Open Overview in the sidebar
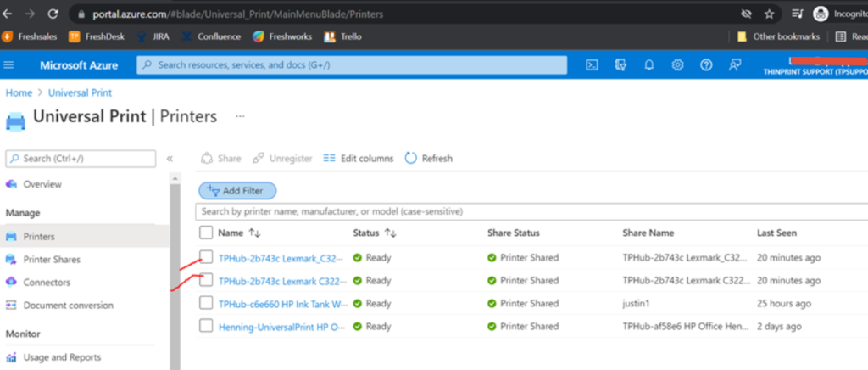Image resolution: width=868 pixels, height=370 pixels. tap(42, 184)
